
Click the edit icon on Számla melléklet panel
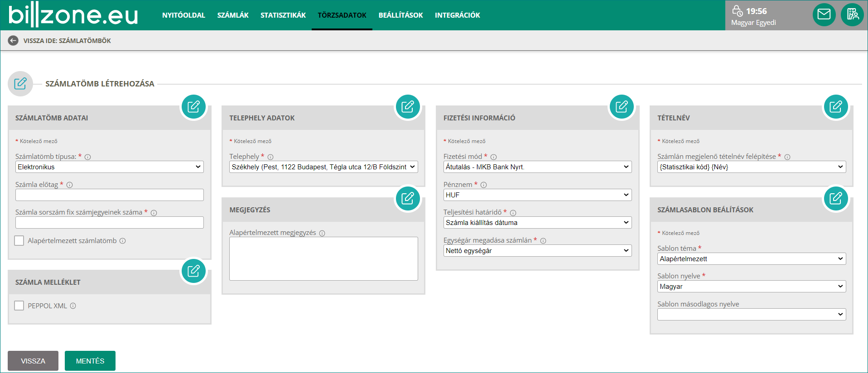[x=193, y=271]
